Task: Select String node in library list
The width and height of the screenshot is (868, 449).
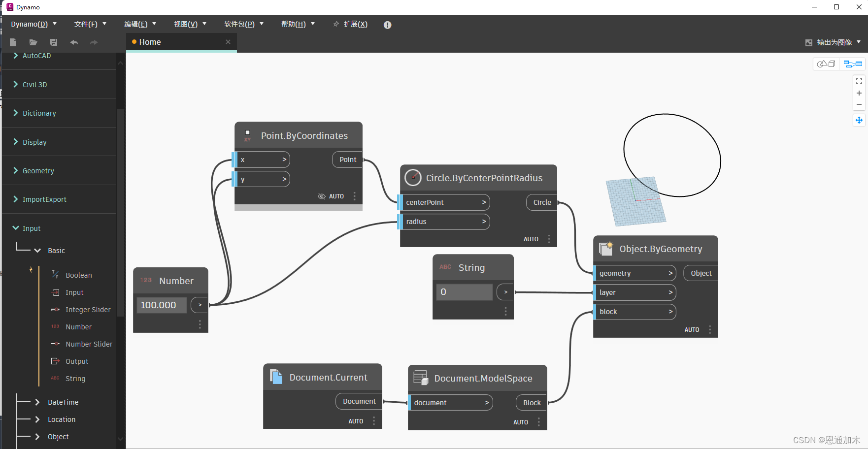Action: click(75, 379)
